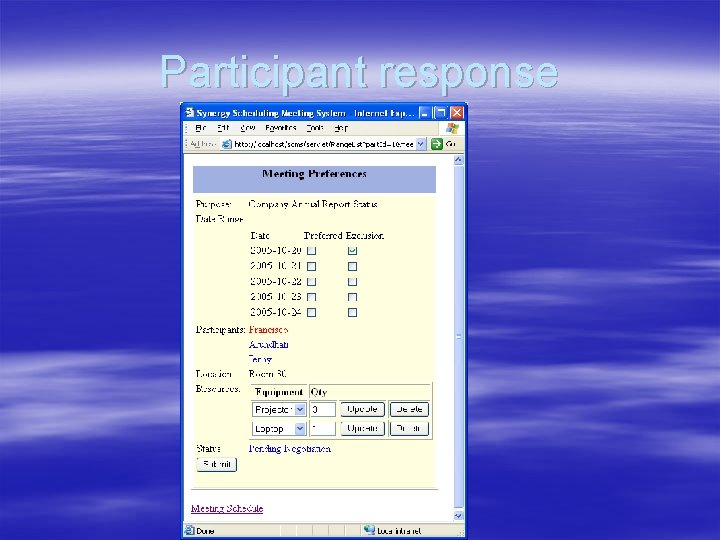Click the Company Annual Report Status text
720x540 pixels.
point(313,204)
